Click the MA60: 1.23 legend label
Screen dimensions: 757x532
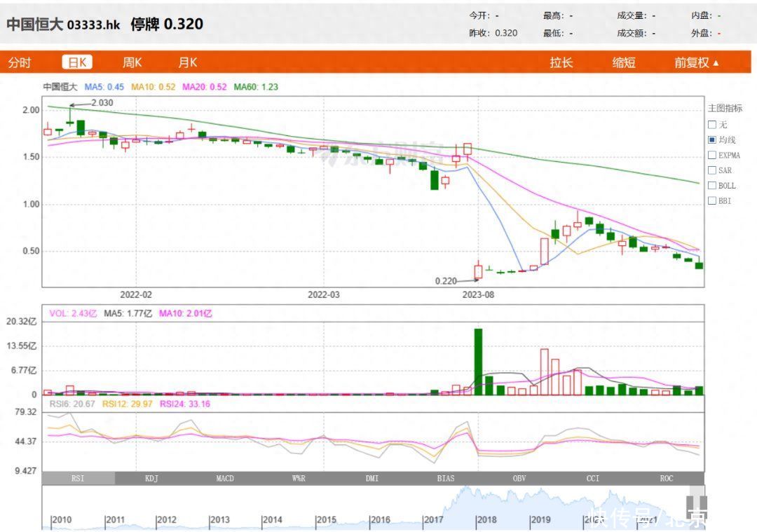point(256,87)
